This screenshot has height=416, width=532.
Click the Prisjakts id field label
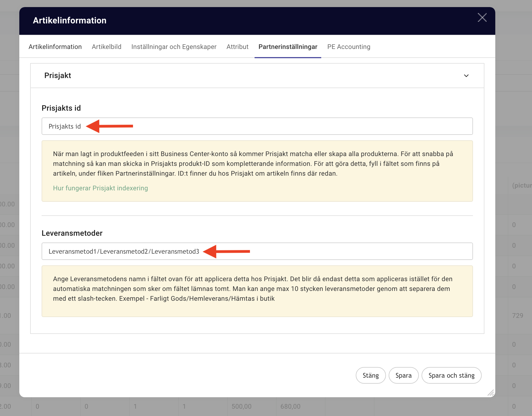(61, 108)
